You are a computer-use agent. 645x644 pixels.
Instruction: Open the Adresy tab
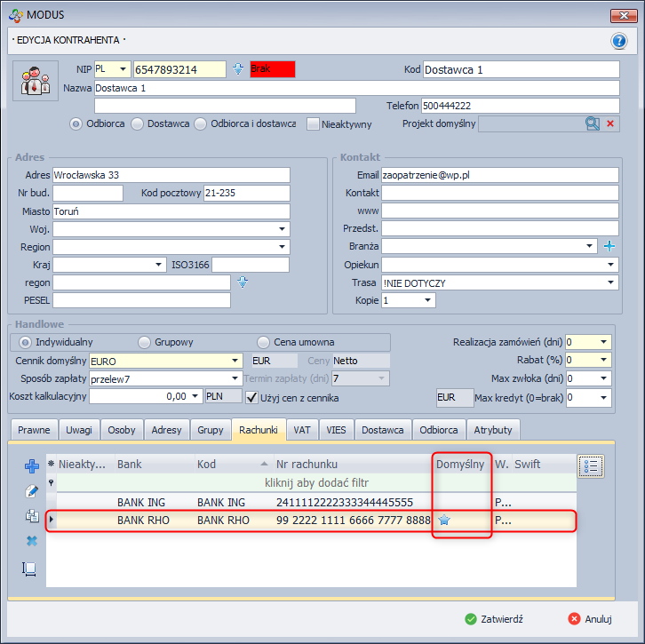pos(166,430)
